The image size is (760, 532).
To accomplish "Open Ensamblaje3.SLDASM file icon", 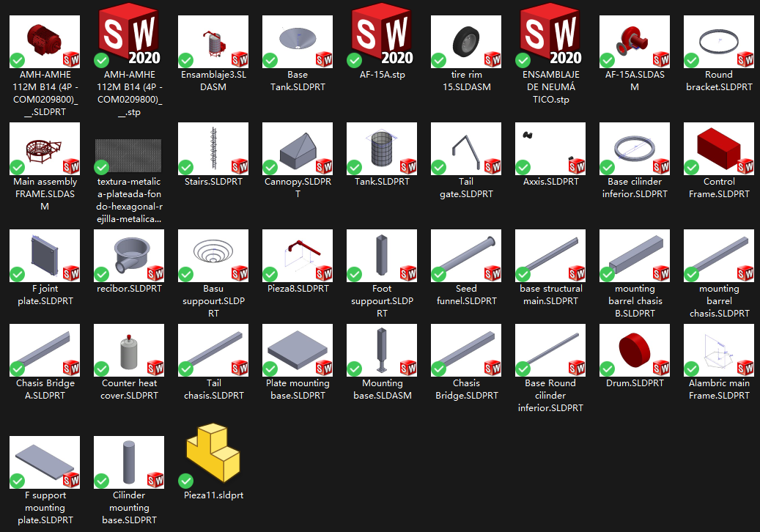I will pos(213,42).
